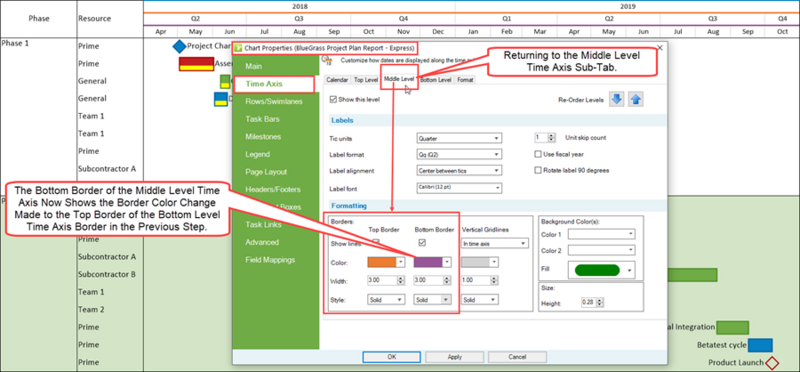Open Background Color 1 dropdown
The image size is (800, 372).
(x=602, y=234)
